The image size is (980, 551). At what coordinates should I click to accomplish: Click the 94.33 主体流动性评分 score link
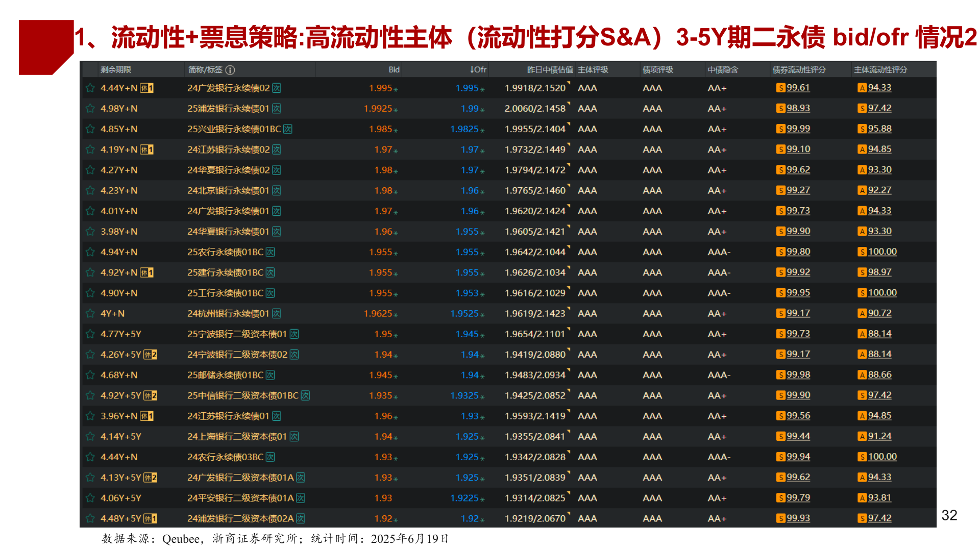tap(879, 88)
